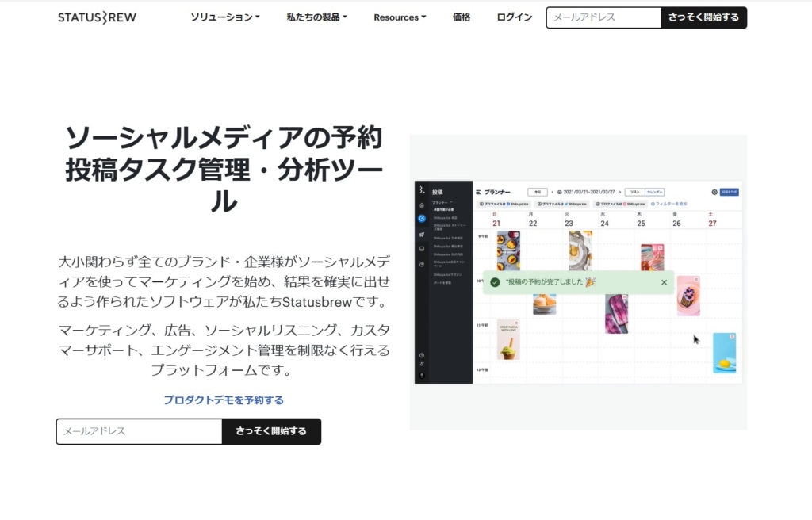The image size is (812, 520).
Task: Click the hamburger menu icon beside プランナー
Action: click(x=478, y=193)
